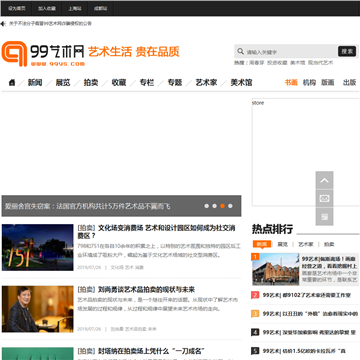This screenshot has height=360, width=360.
Task: Click the 751 night scene thumbnail
Action: click(37, 247)
